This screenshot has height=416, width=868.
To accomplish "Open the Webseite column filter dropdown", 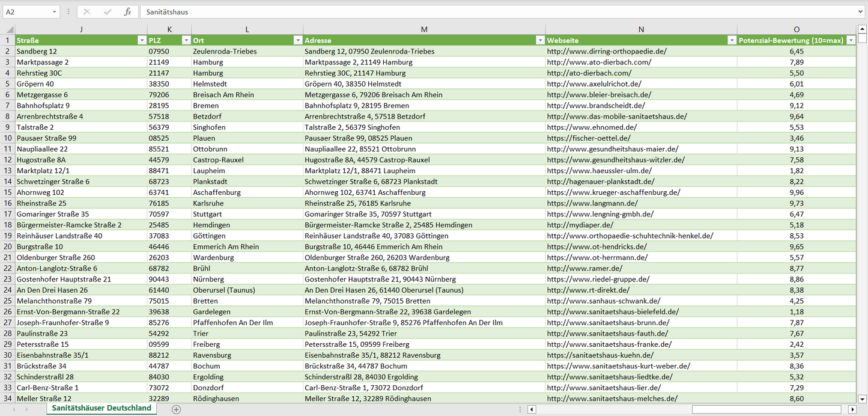I will (x=731, y=40).
